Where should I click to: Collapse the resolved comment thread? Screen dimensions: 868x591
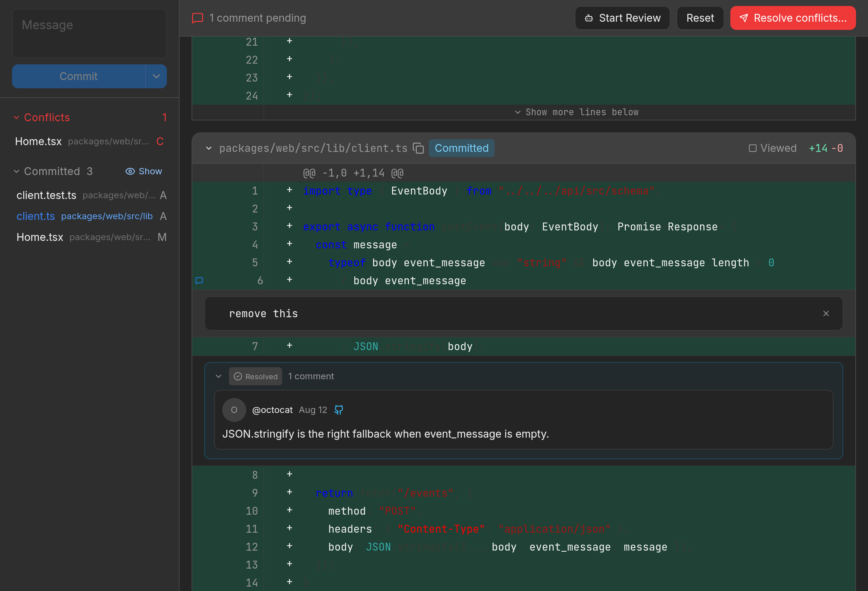point(218,376)
